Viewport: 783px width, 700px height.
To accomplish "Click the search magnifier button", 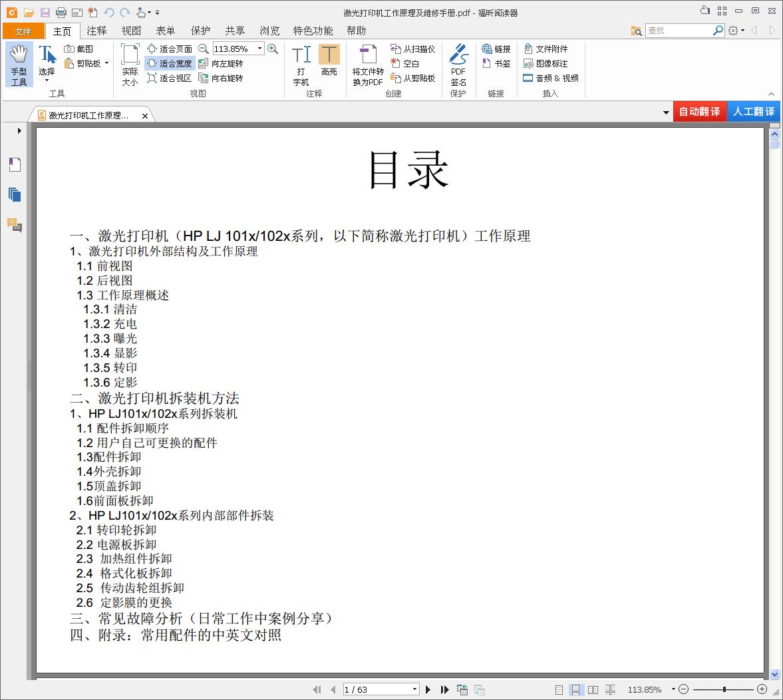I will click(718, 31).
